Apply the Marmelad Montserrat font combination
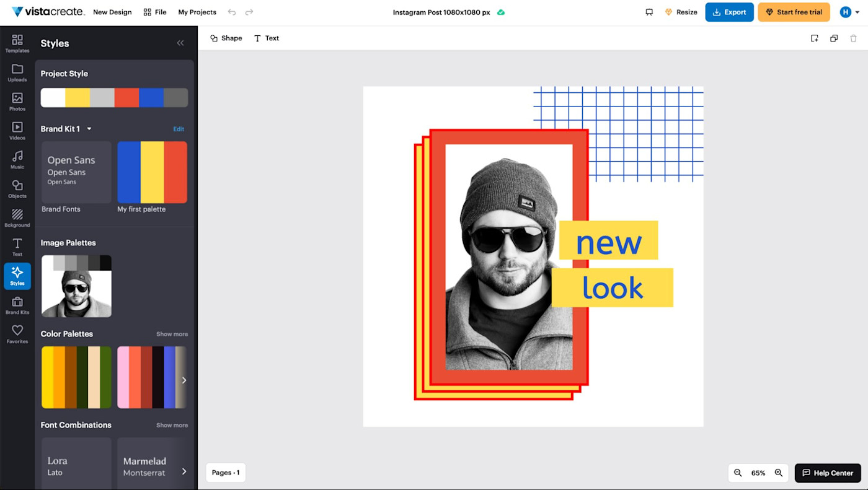The image size is (868, 490). coord(152,463)
